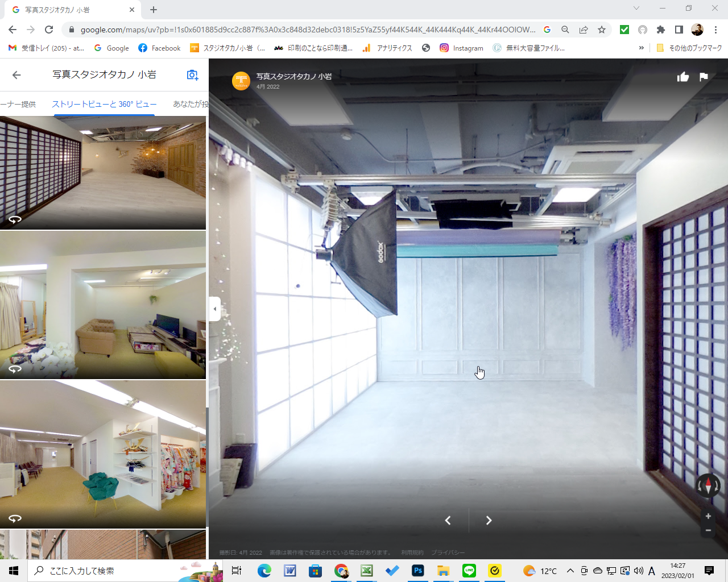Open Photoshop from the taskbar
The height and width of the screenshot is (582, 728).
(x=418, y=571)
